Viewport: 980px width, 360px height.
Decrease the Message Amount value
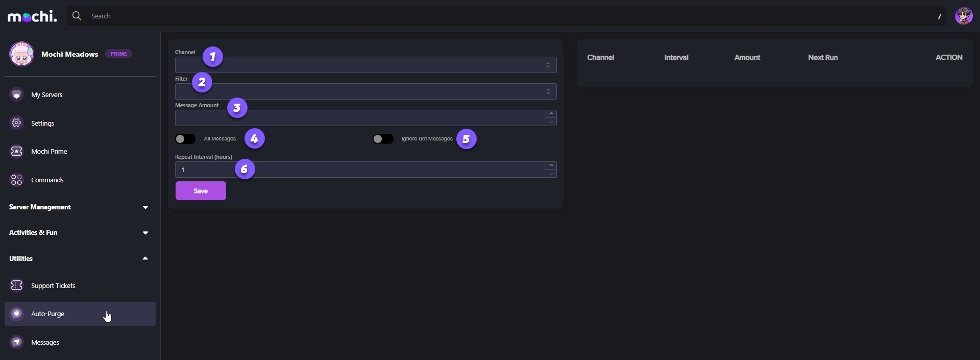tap(551, 122)
